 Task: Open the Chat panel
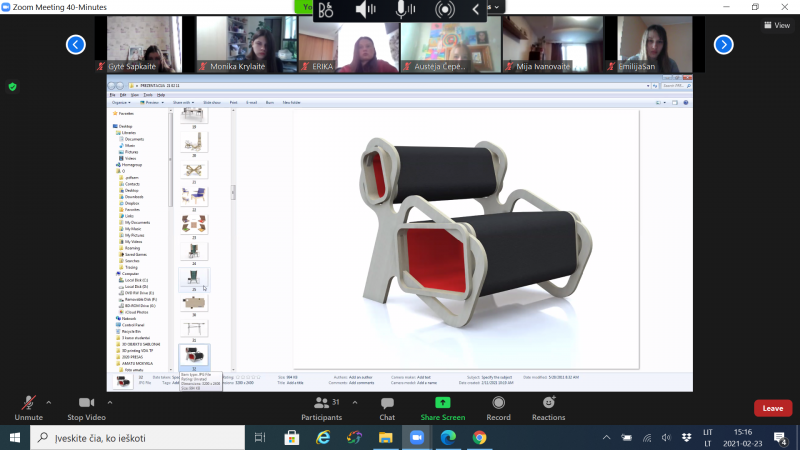(x=387, y=409)
